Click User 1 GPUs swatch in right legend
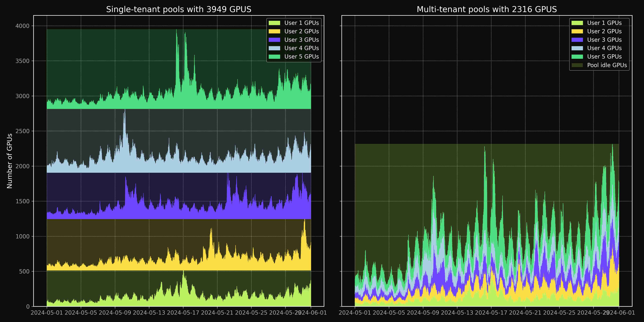 coord(577,23)
